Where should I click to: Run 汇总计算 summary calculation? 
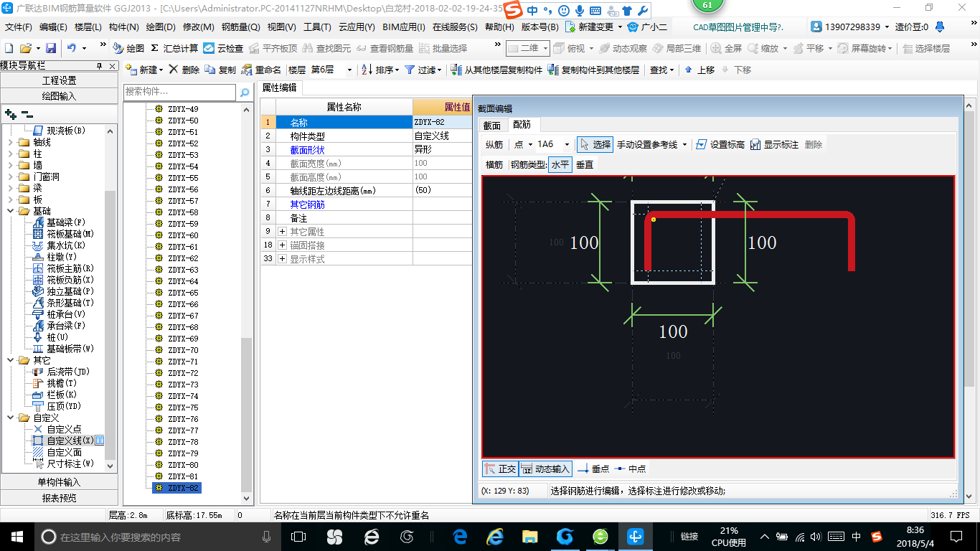tap(174, 48)
